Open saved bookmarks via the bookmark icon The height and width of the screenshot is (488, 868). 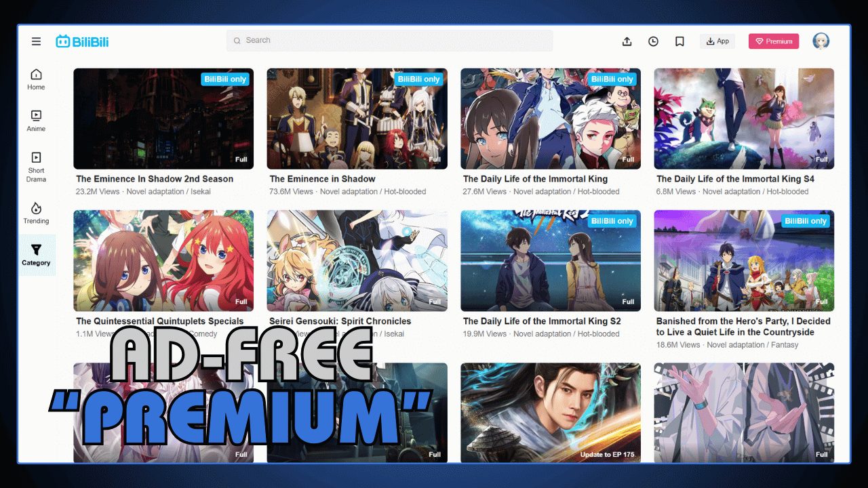679,41
